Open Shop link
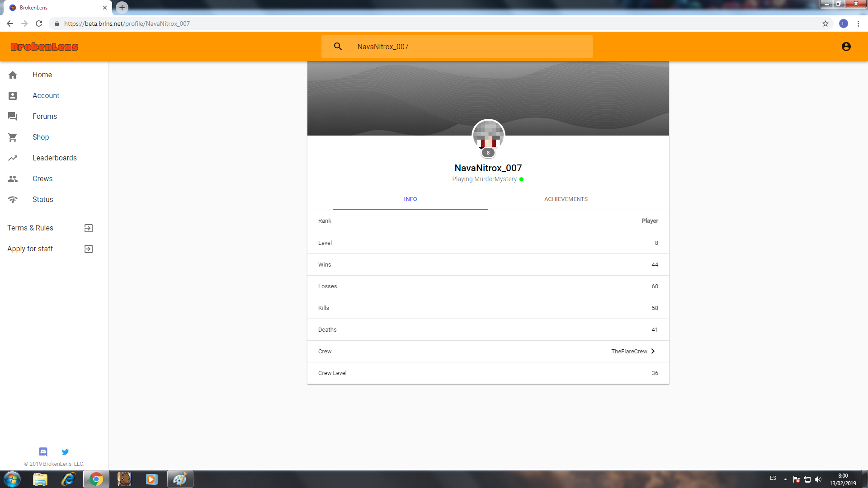Image resolution: width=868 pixels, height=488 pixels. coord(41,137)
